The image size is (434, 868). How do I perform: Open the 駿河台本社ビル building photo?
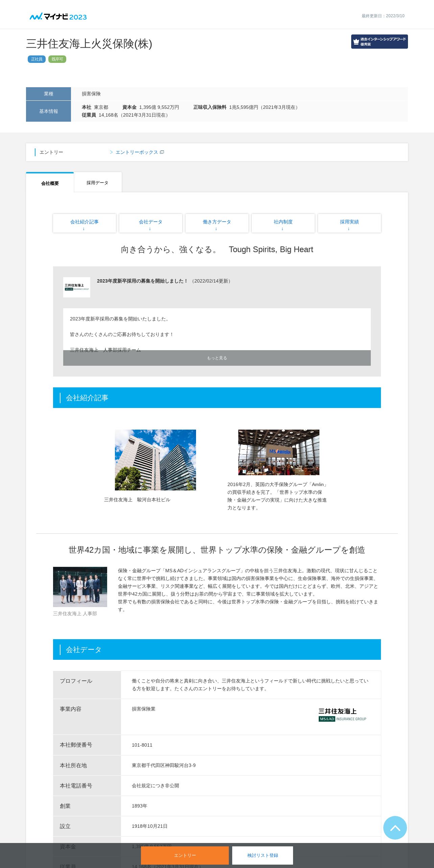tap(155, 460)
